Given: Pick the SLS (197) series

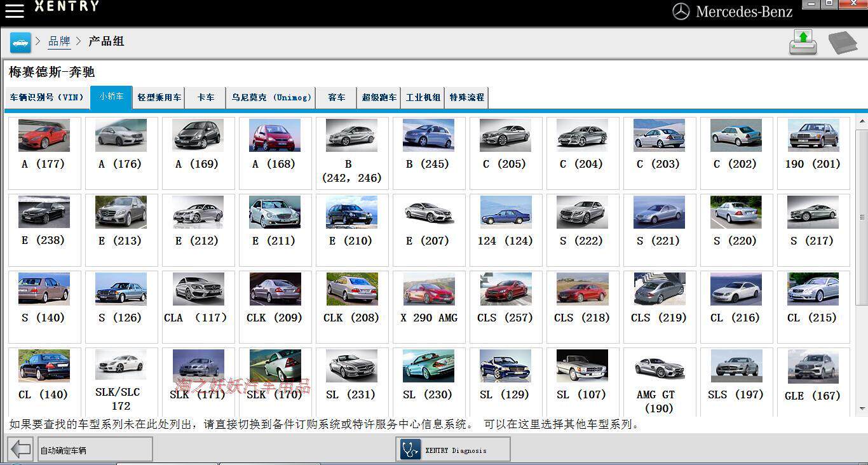Looking at the screenshot, I should (736, 382).
